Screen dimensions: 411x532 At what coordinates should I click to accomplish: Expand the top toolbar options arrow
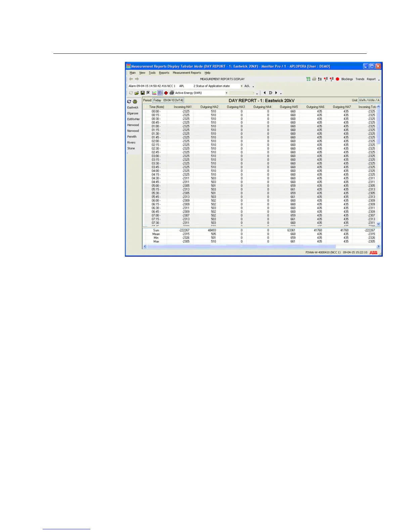tap(379, 80)
